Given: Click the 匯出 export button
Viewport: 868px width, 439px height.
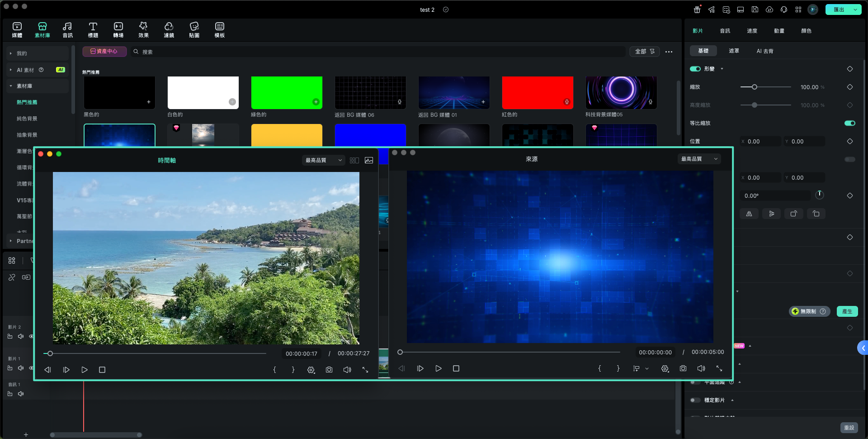Looking at the screenshot, I should coord(839,10).
